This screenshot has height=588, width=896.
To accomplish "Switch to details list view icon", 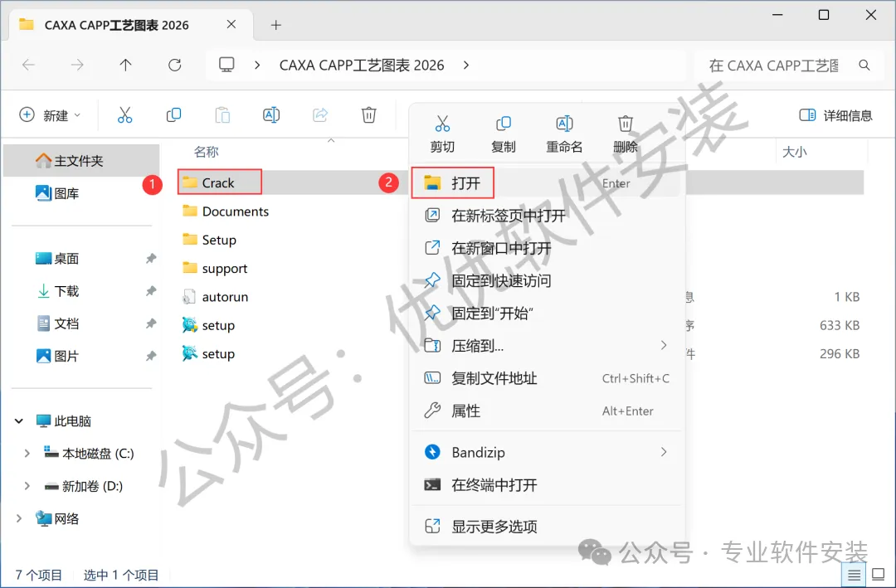I will [854, 574].
